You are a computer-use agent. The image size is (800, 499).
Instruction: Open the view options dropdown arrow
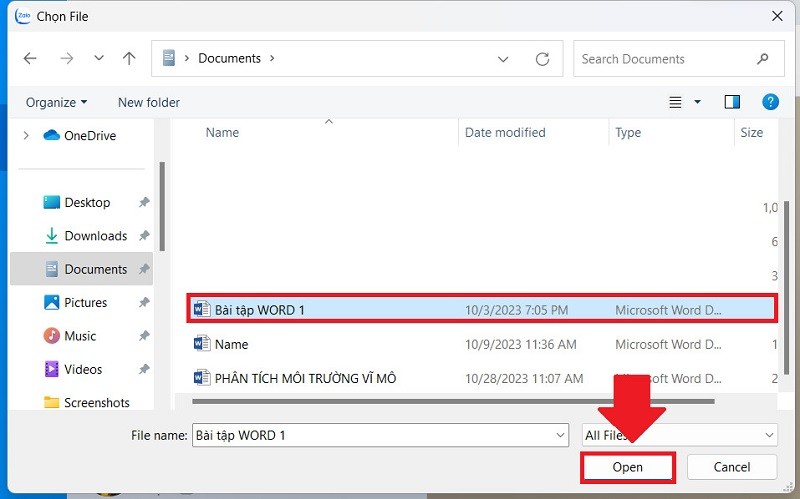[x=697, y=103]
